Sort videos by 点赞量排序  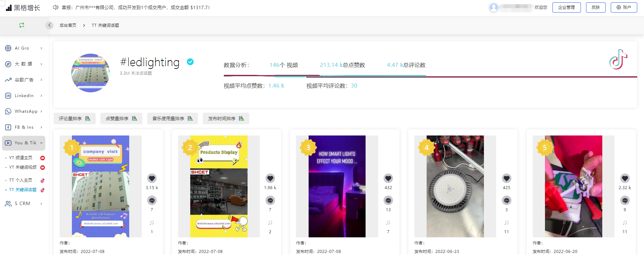click(121, 119)
